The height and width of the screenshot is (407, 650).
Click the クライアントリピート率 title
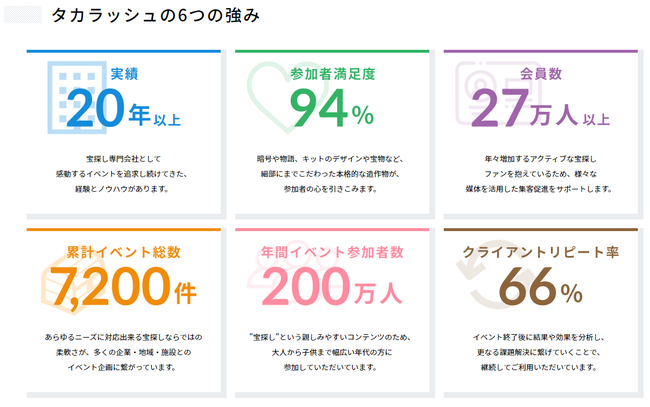coord(541,252)
